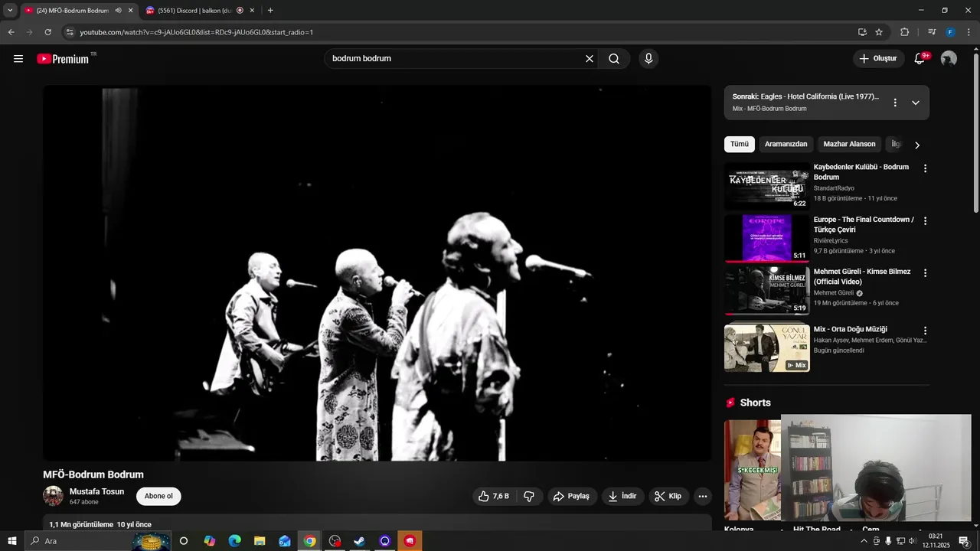Open Steam from the taskbar
Image resolution: width=980 pixels, height=551 pixels.
point(359,541)
